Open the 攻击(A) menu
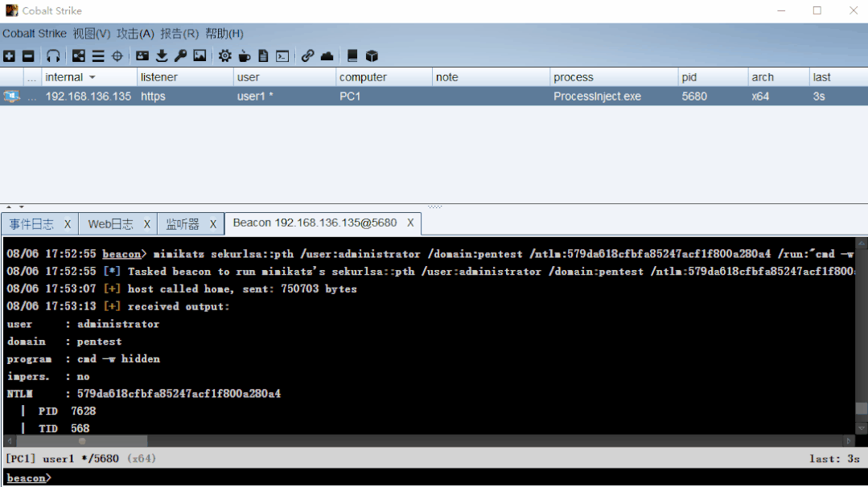This screenshot has width=868, height=487. pos(135,34)
